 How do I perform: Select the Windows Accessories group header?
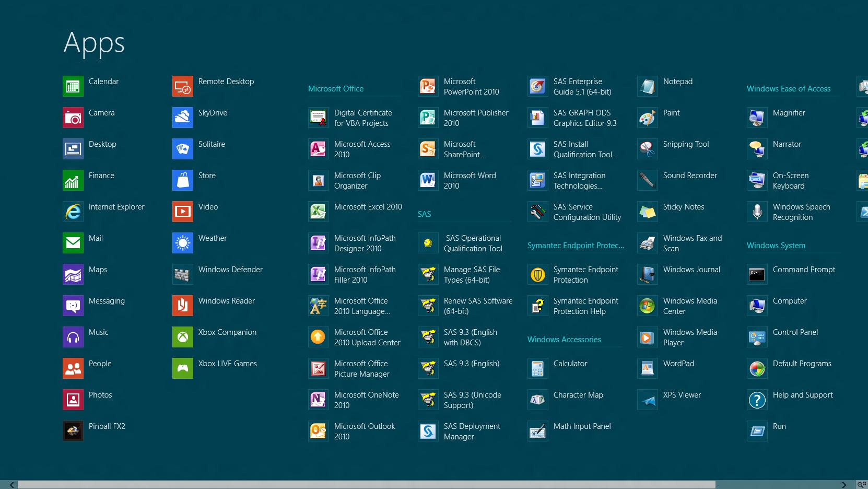coord(564,340)
